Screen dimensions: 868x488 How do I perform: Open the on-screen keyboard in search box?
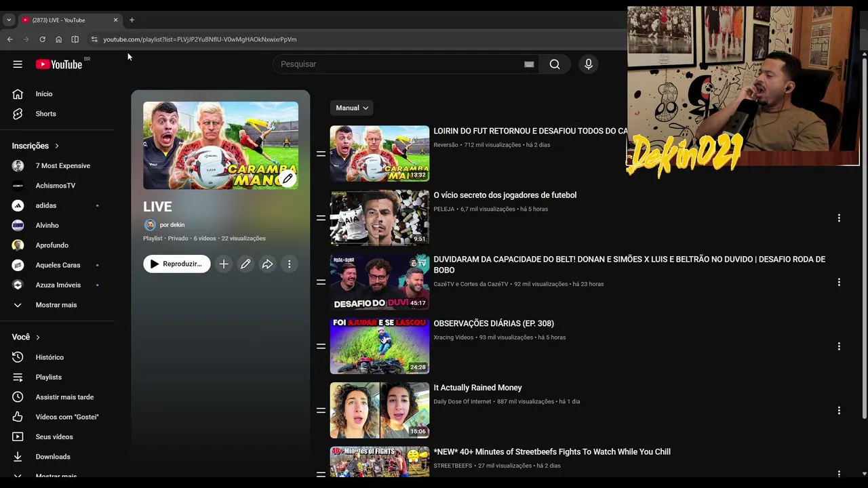(529, 64)
